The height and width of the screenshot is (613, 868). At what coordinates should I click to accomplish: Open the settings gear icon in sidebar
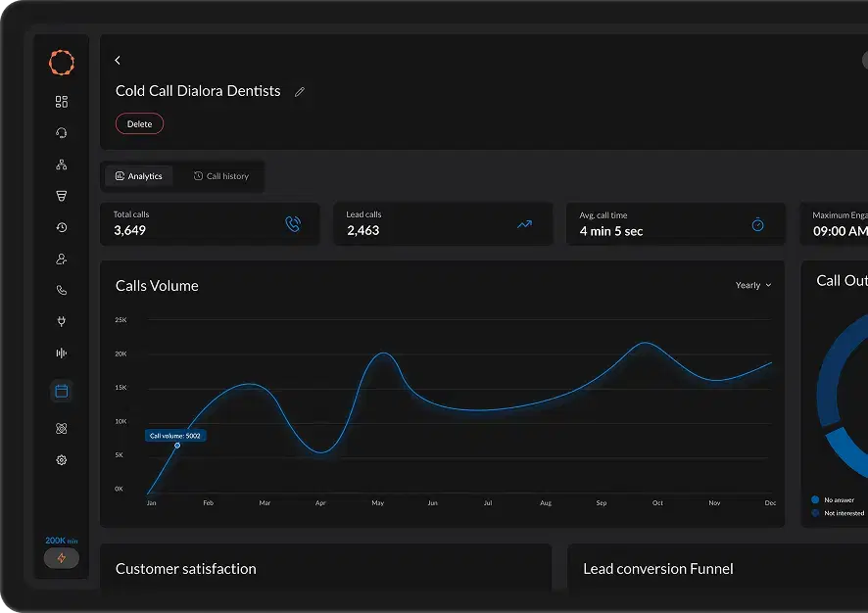[x=62, y=460]
